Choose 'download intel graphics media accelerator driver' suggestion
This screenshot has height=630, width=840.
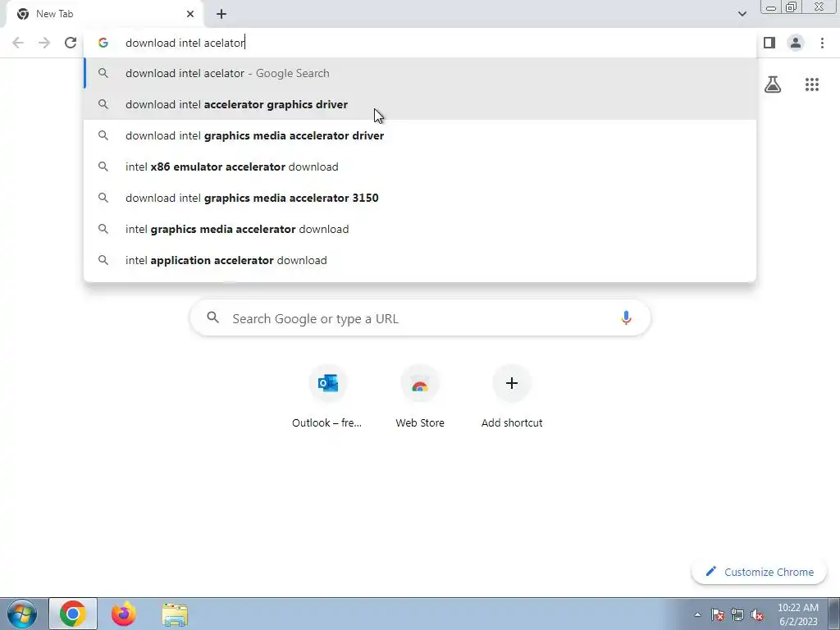point(420,135)
